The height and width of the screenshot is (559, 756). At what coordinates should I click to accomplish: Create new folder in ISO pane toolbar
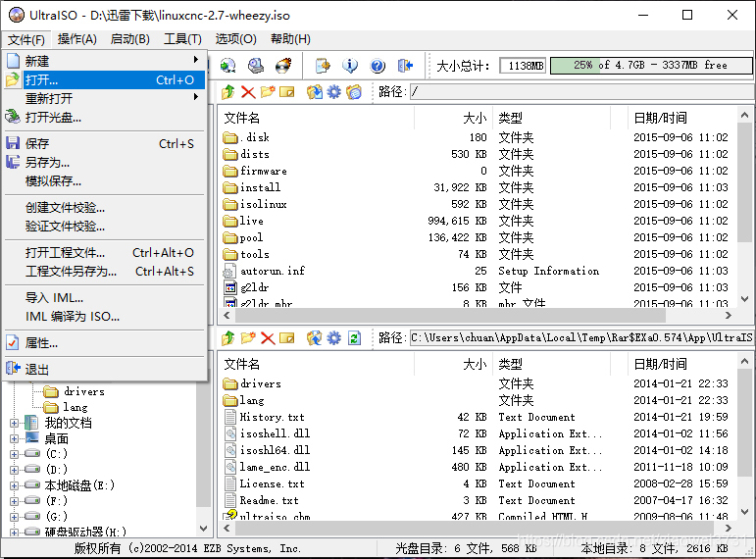(x=268, y=91)
